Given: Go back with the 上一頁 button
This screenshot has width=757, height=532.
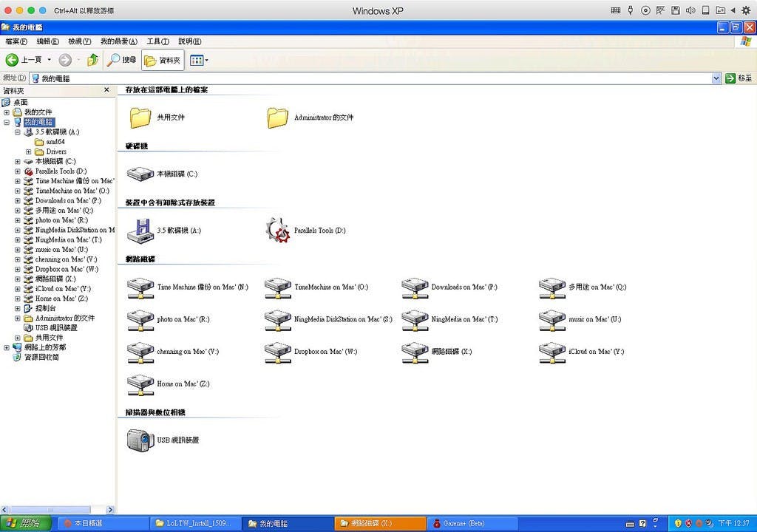Looking at the screenshot, I should 24,60.
